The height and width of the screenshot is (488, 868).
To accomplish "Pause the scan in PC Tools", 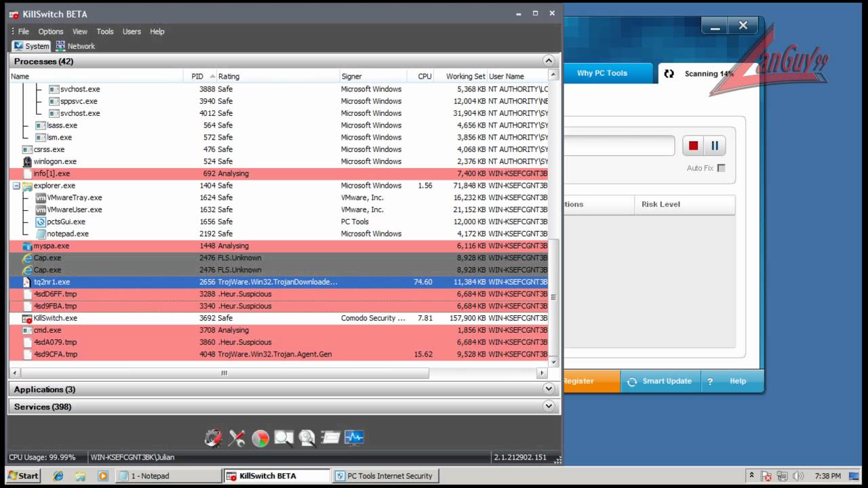I will coord(715,146).
